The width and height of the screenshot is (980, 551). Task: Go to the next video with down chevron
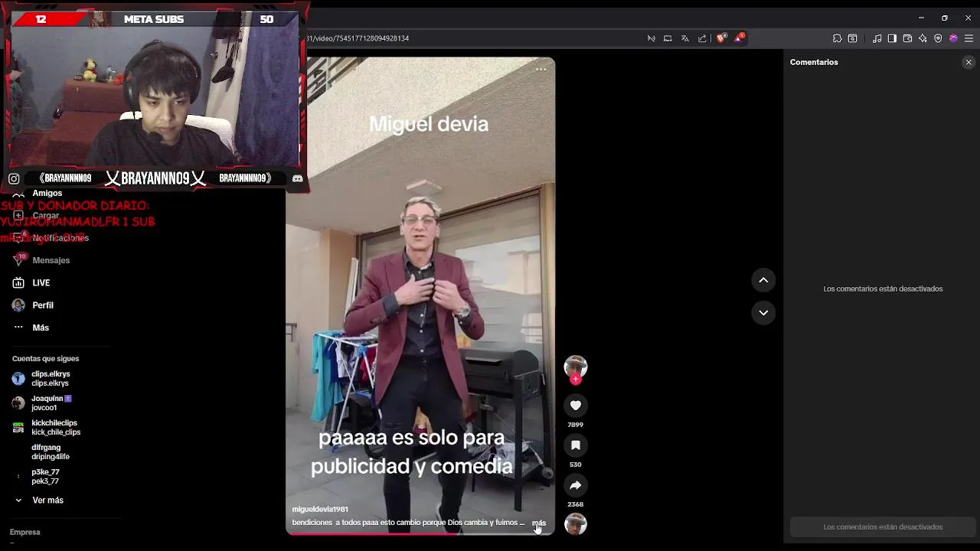[763, 312]
